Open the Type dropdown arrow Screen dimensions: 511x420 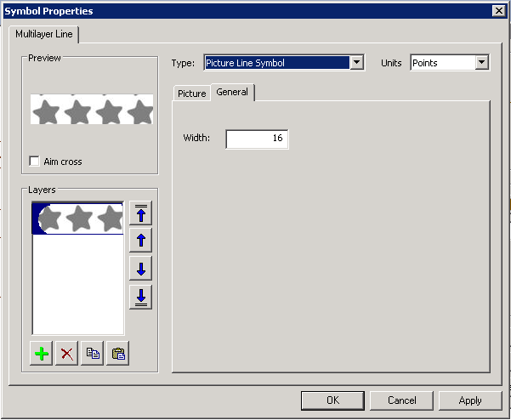click(356, 62)
